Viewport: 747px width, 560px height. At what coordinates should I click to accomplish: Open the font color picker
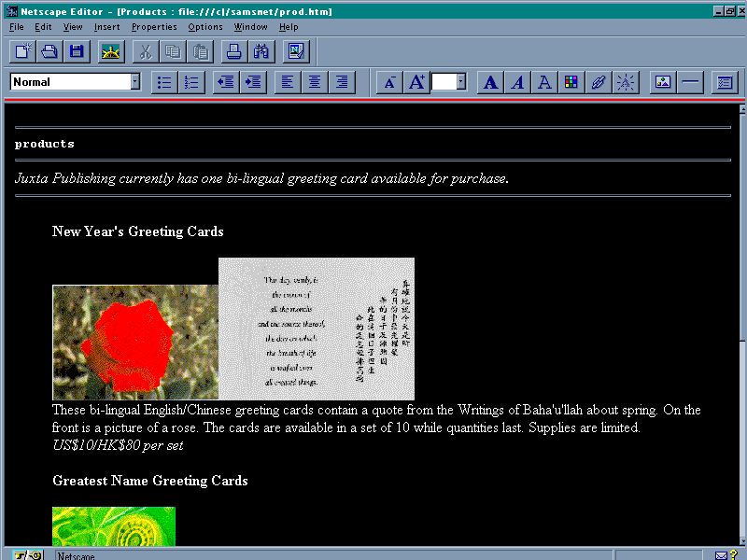tap(571, 82)
